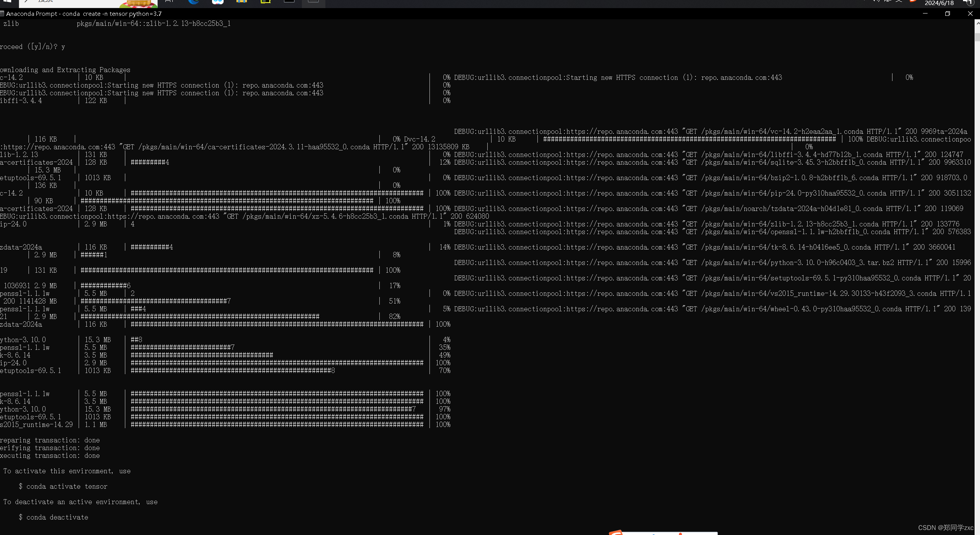Click the taskbar date 2024/6/18

939,3
